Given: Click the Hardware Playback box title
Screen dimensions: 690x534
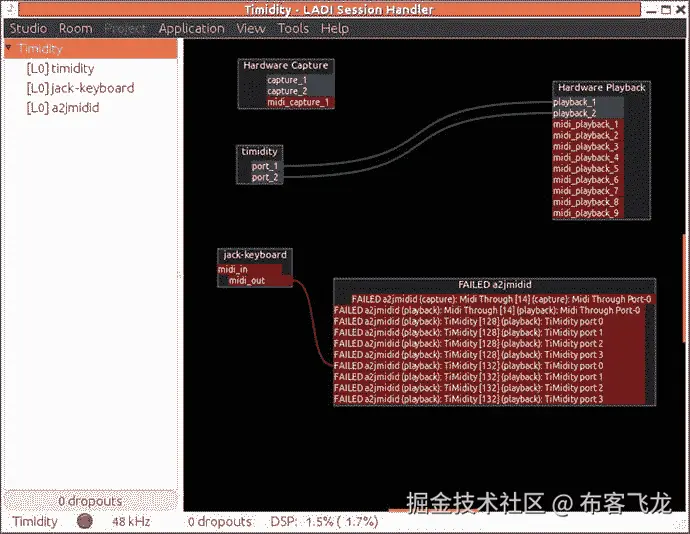Looking at the screenshot, I should coord(602,88).
